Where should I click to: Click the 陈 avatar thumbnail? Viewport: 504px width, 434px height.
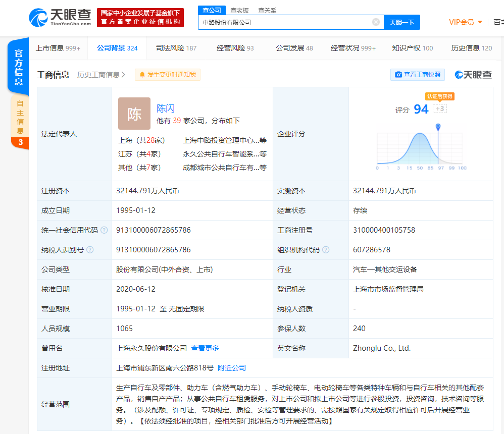[134, 114]
